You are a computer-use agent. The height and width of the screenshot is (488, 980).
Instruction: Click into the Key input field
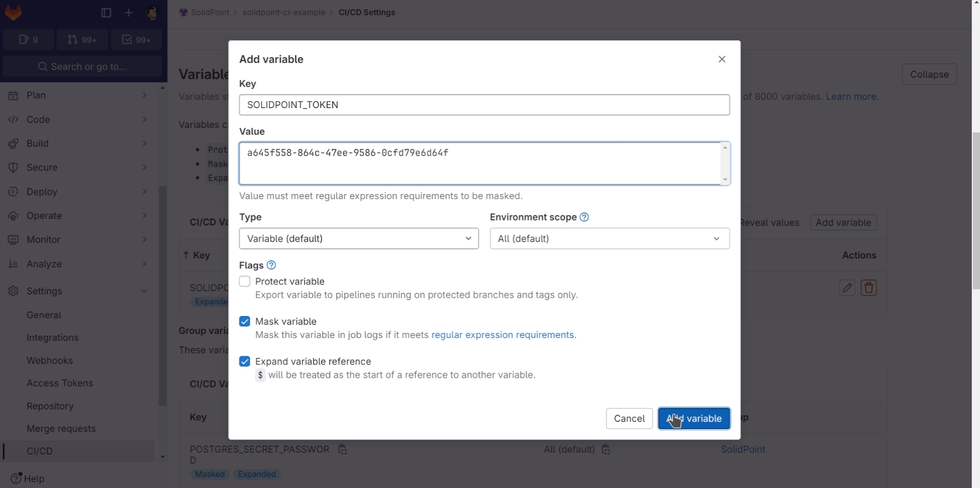click(x=484, y=105)
